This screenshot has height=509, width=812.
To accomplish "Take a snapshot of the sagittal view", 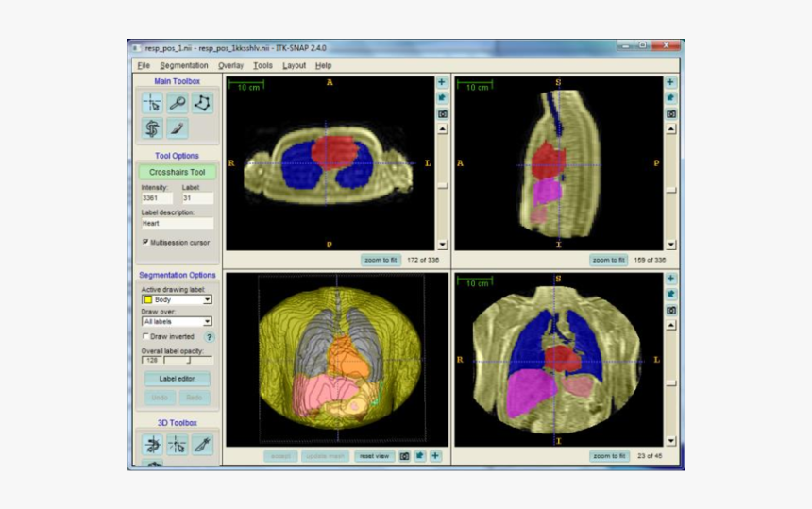I will pyautogui.click(x=670, y=114).
